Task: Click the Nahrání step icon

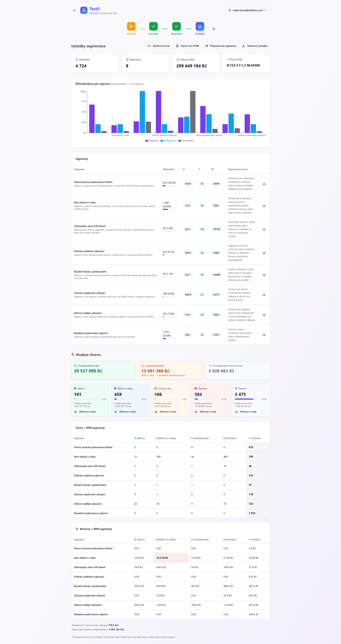Action: coord(131,26)
